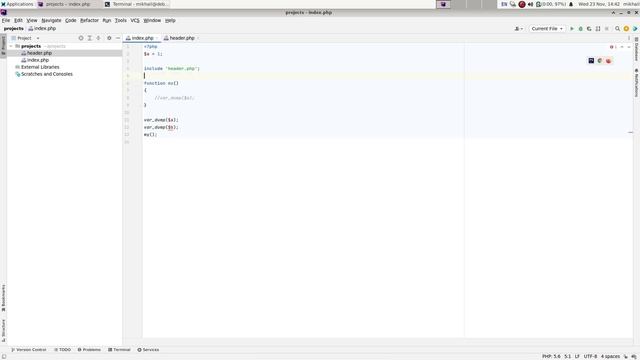Click the Stop (grey square) toolbar icon

click(607, 29)
